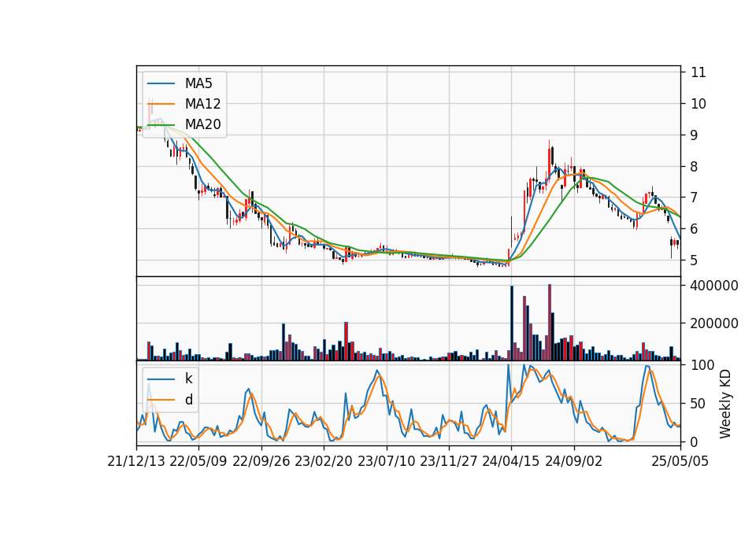
Task: Click the 24/09/02 date axis label
Action: click(574, 461)
